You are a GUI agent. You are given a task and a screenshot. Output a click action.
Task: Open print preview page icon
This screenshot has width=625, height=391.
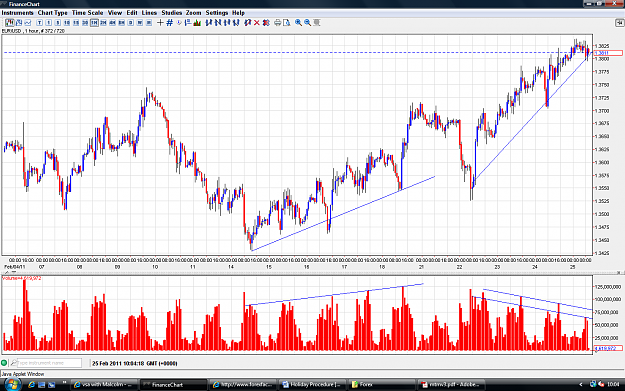[287, 23]
